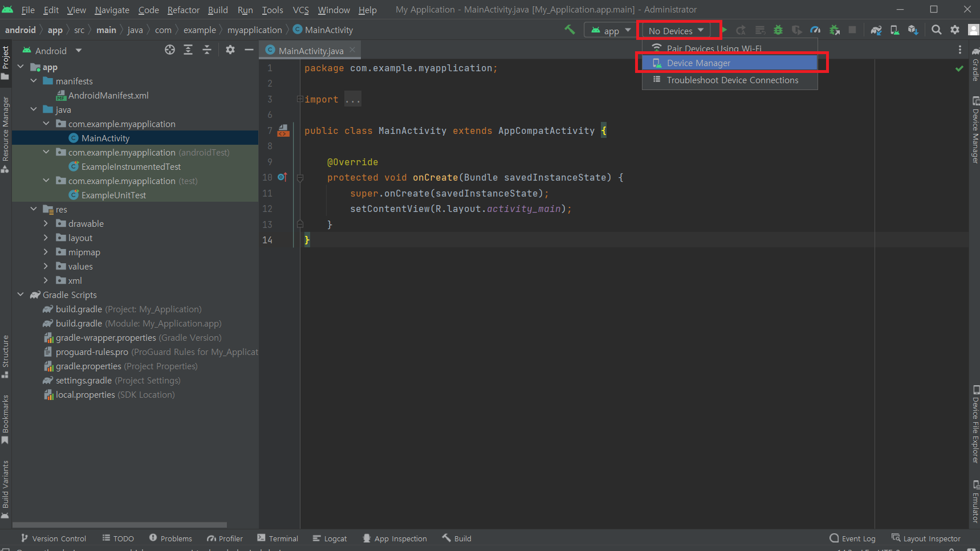Image resolution: width=980 pixels, height=551 pixels.
Task: Expand the mipmap folder
Action: 46,252
